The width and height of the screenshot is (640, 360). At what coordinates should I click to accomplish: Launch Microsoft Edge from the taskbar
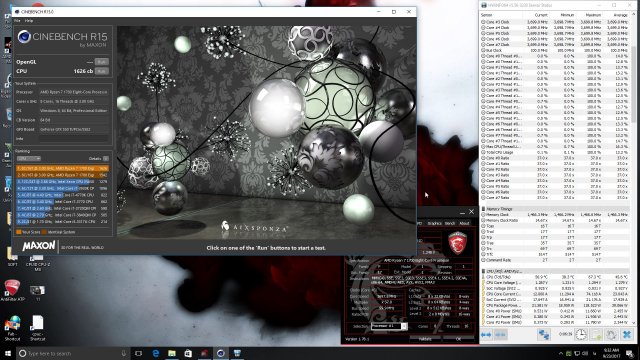point(156,353)
